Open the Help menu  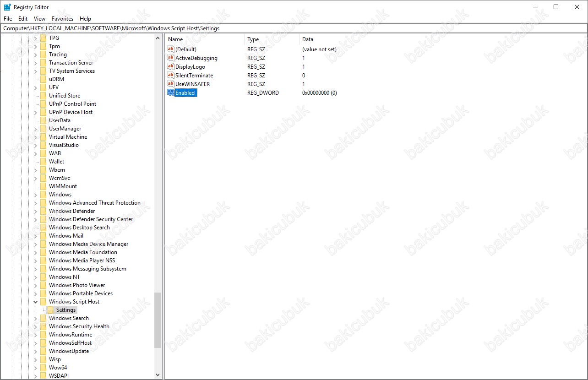tap(85, 19)
